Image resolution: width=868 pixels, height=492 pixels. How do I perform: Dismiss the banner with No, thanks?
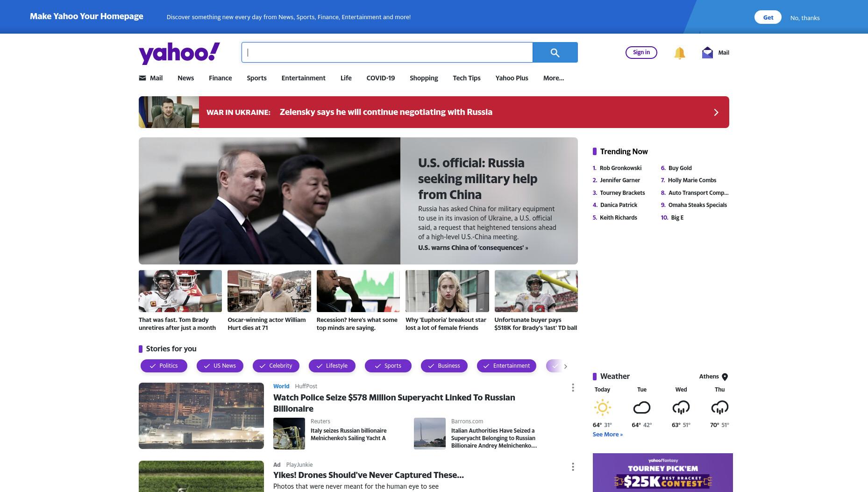tap(804, 18)
